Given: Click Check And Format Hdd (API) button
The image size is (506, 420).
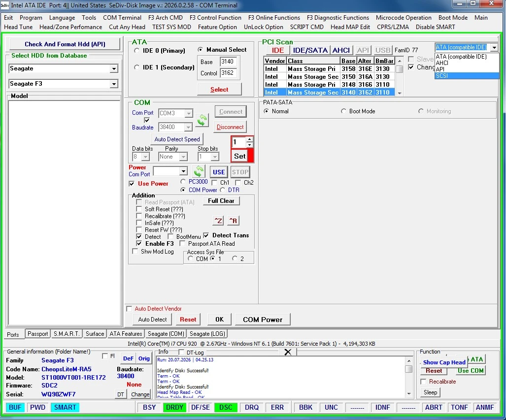Looking at the screenshot, I should 65,44.
